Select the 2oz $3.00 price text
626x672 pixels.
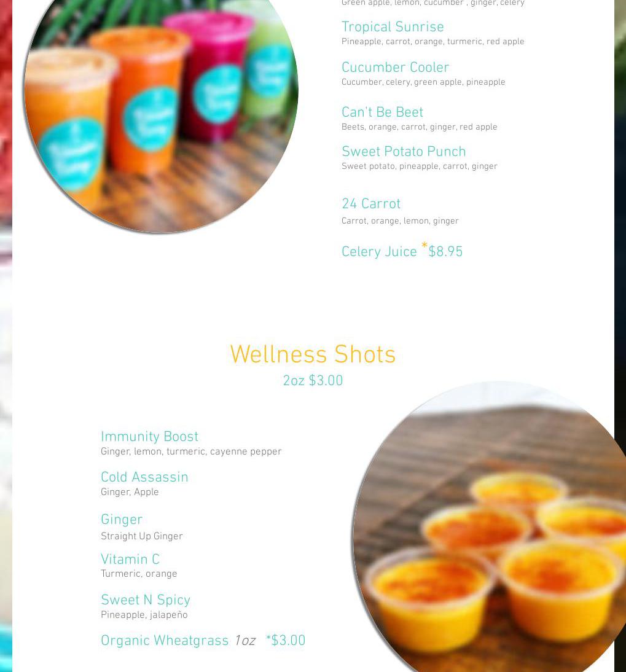pyautogui.click(x=313, y=381)
